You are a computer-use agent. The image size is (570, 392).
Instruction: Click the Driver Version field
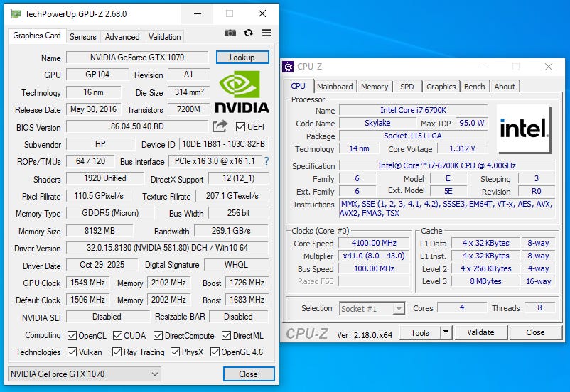167,248
